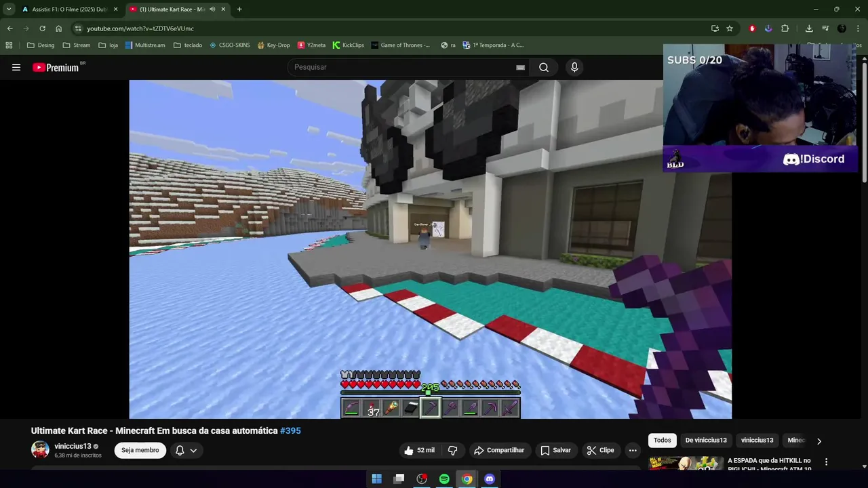Click the YouTube search magnifier button
The image size is (868, 488).
(x=544, y=67)
